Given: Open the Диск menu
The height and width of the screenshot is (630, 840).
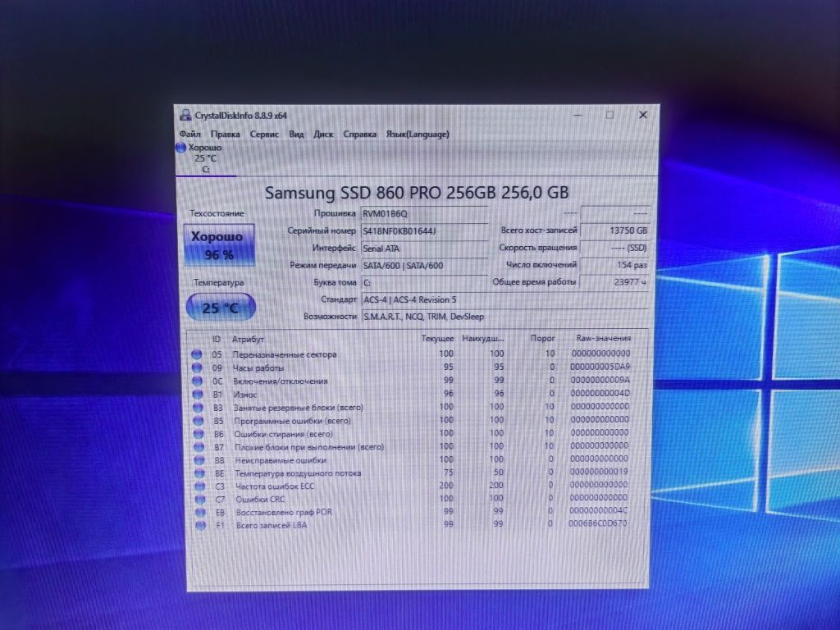Looking at the screenshot, I should click(x=323, y=134).
